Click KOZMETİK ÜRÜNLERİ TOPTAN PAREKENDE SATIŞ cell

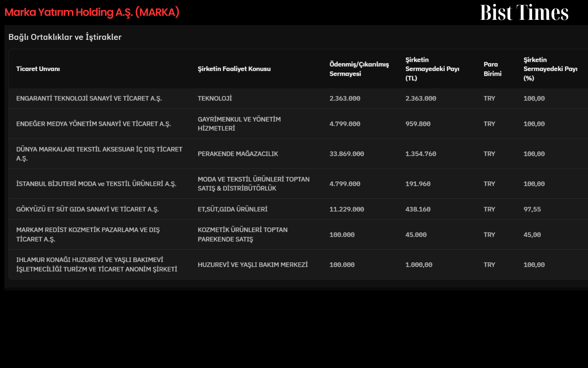(243, 234)
